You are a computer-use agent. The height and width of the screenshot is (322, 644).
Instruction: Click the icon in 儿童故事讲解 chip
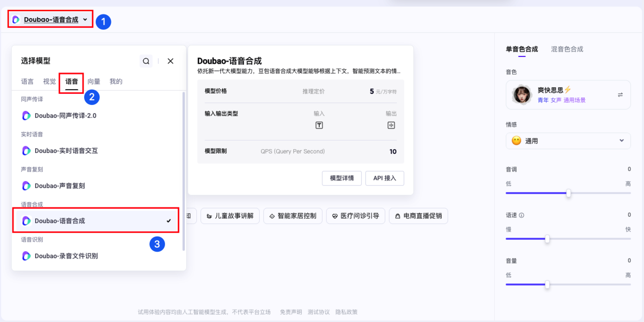tap(209, 216)
